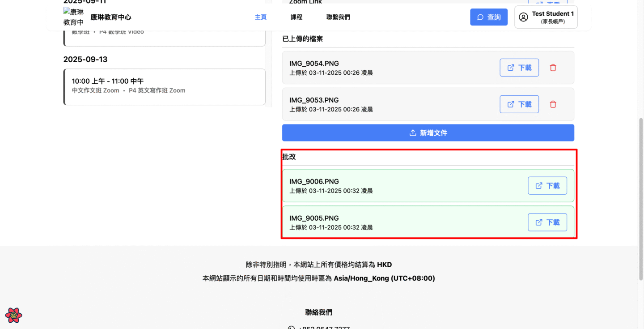Click external-link icon for IMG_9006.PNG
644x329 pixels.
click(x=539, y=186)
